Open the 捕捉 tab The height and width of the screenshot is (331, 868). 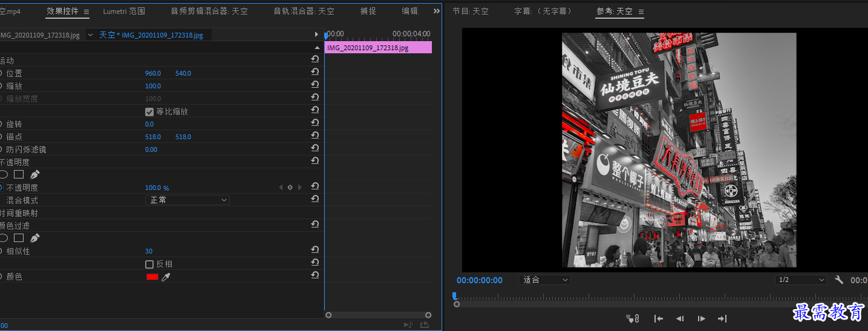pyautogui.click(x=368, y=11)
